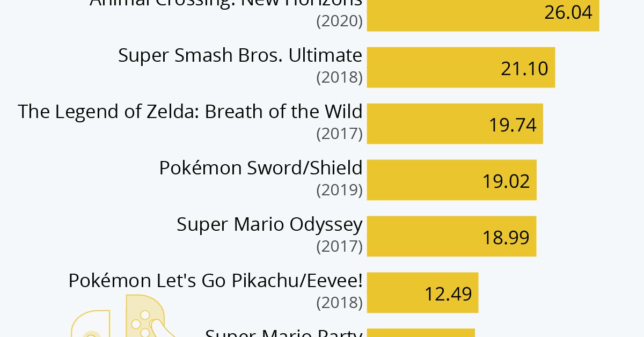Click the (2018) year under Pokémon Let's Go

pos(340,303)
